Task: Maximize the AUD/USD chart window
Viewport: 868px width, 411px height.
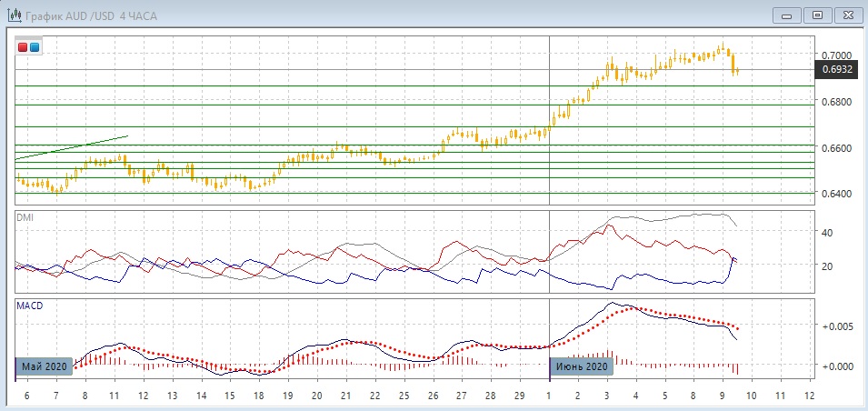Action: pos(817,15)
